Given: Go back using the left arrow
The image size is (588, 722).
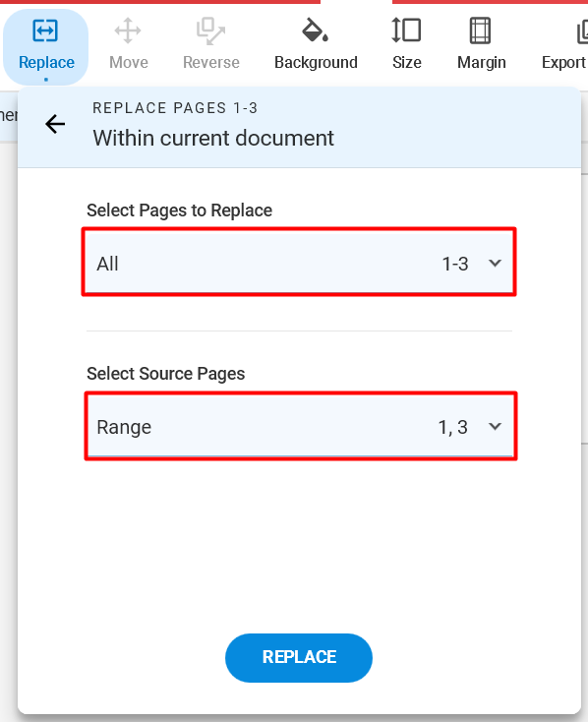Looking at the screenshot, I should pos(55,124).
